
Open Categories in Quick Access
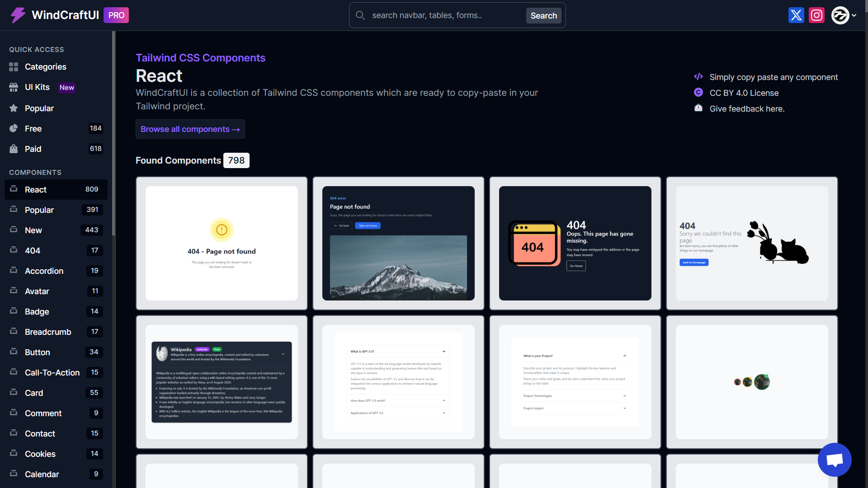56,67
